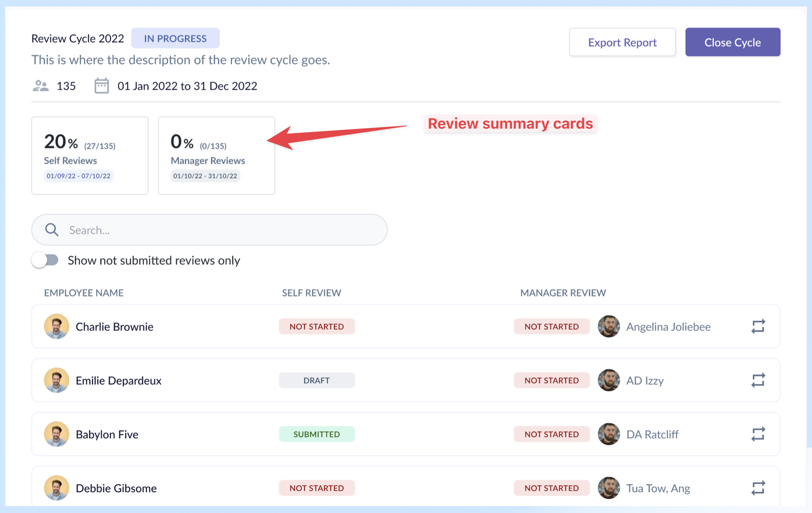This screenshot has width=812, height=513.
Task: Click the magnifier icon in the search bar
Action: tap(52, 230)
